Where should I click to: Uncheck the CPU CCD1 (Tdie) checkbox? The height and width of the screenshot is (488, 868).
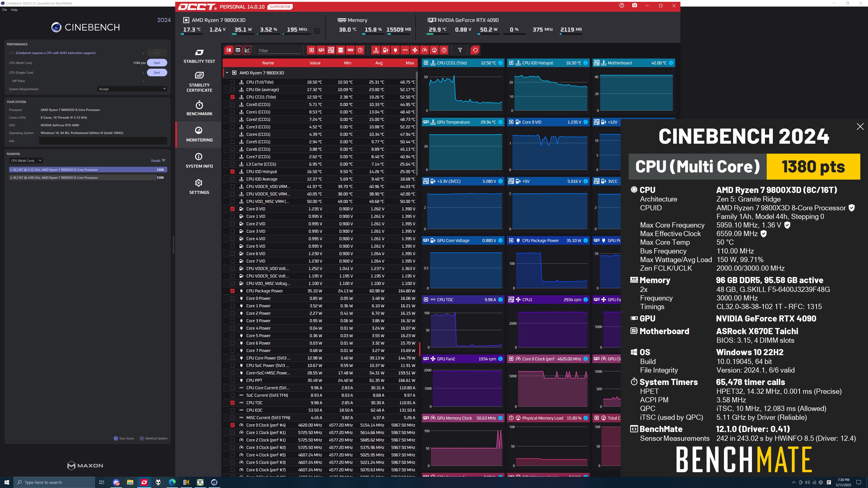(233, 97)
